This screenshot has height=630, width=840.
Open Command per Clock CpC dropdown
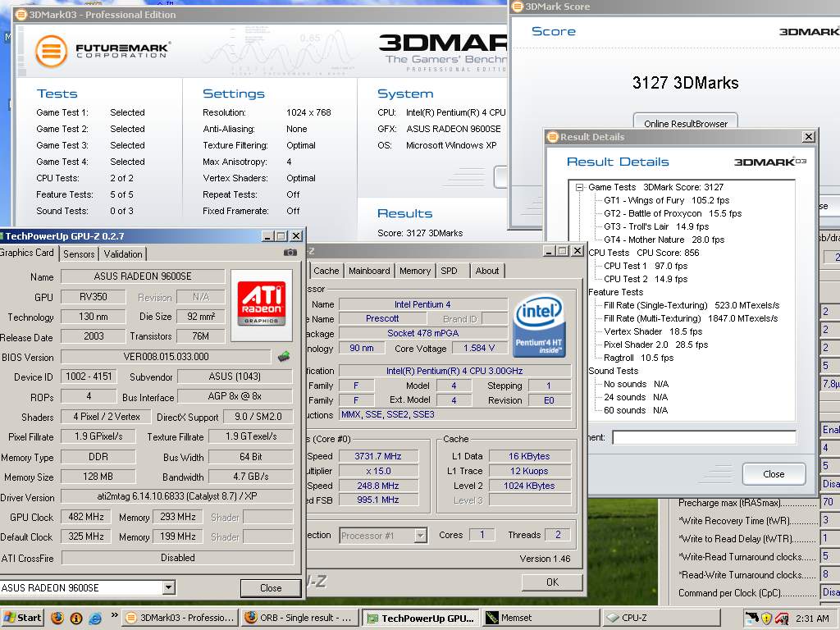[x=830, y=592]
